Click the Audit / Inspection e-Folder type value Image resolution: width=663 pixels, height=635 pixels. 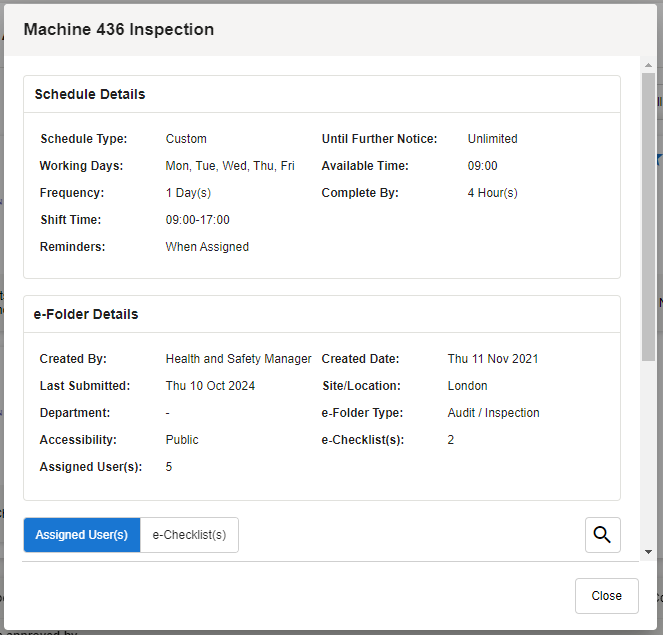coord(493,413)
